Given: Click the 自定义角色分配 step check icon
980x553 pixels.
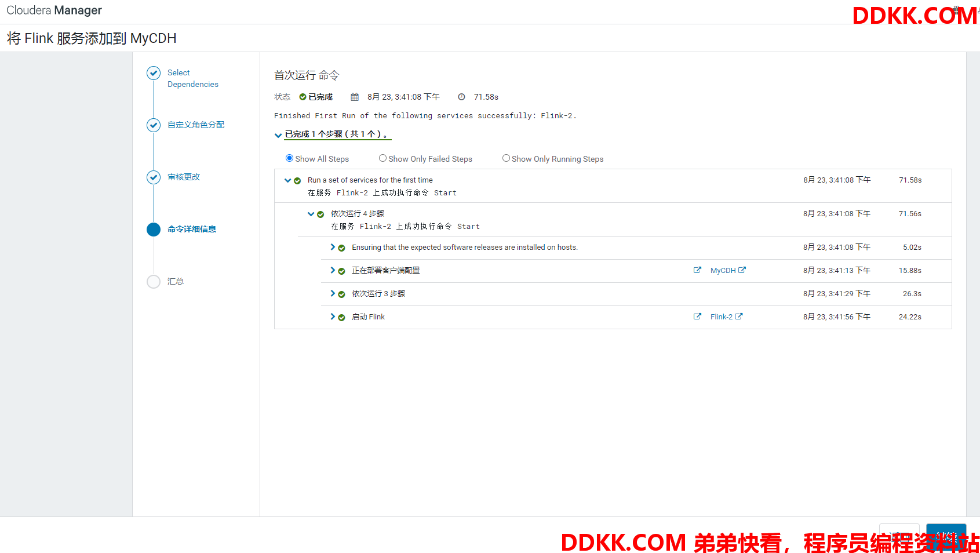Looking at the screenshot, I should (x=154, y=125).
